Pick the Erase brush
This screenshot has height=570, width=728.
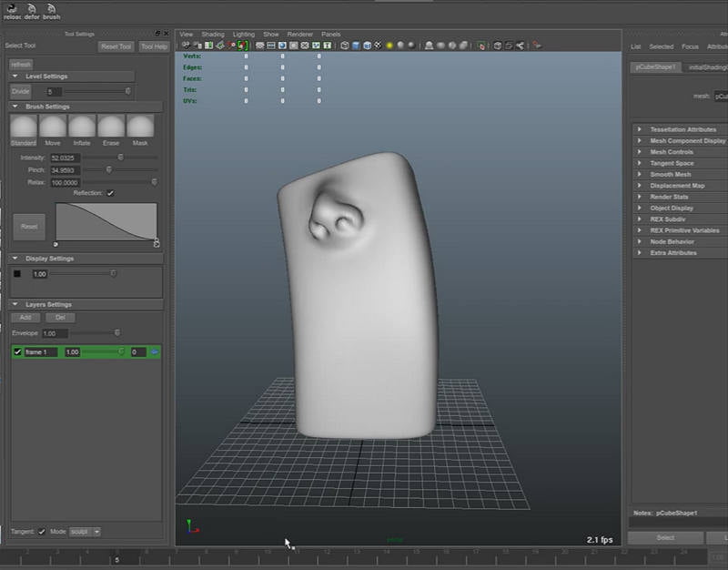(x=111, y=126)
